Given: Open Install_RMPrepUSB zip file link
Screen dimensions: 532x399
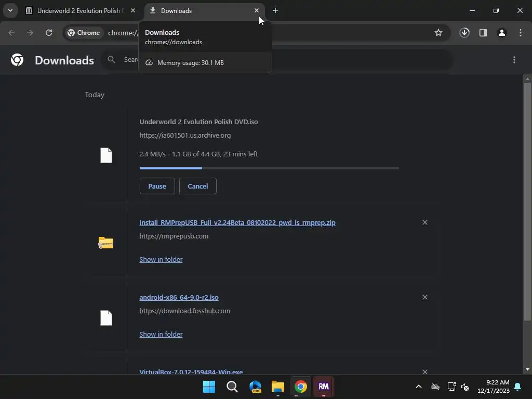Looking at the screenshot, I should [237, 222].
